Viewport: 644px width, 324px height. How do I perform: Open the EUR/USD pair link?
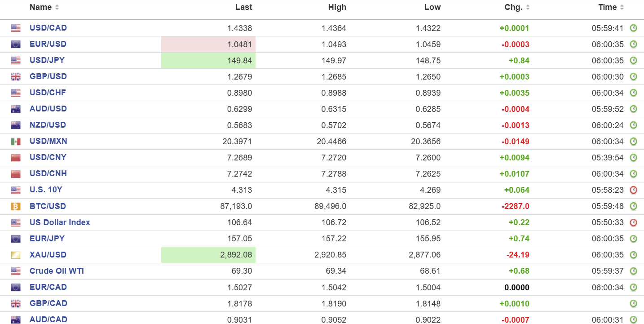[x=48, y=44]
